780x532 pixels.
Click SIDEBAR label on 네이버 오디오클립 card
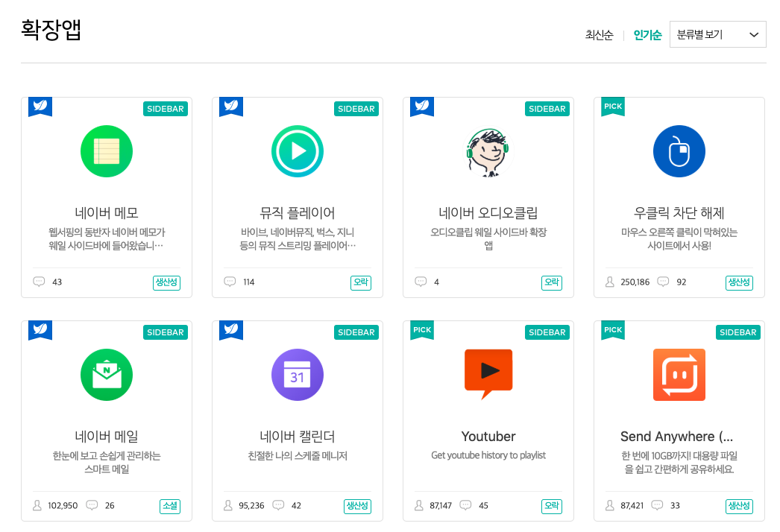pyautogui.click(x=547, y=109)
